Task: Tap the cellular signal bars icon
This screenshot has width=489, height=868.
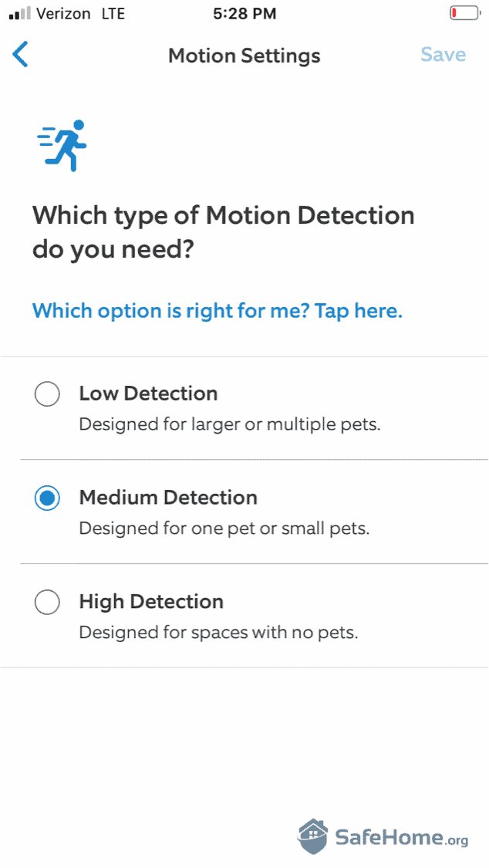Action: tap(19, 13)
